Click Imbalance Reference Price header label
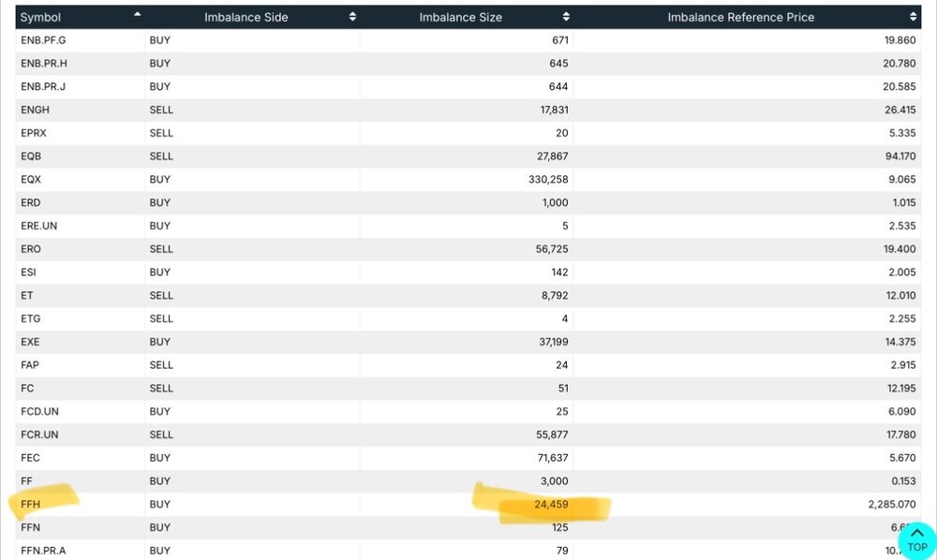 coord(741,17)
